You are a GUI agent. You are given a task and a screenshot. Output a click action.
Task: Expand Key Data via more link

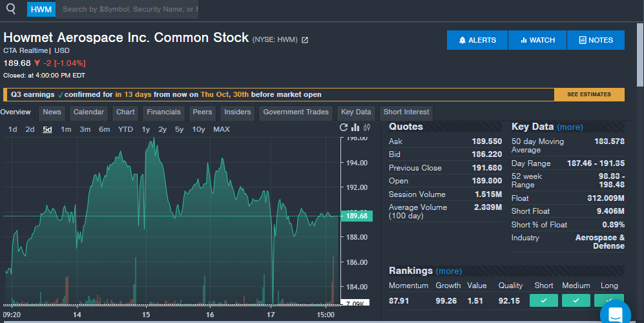[x=570, y=127]
